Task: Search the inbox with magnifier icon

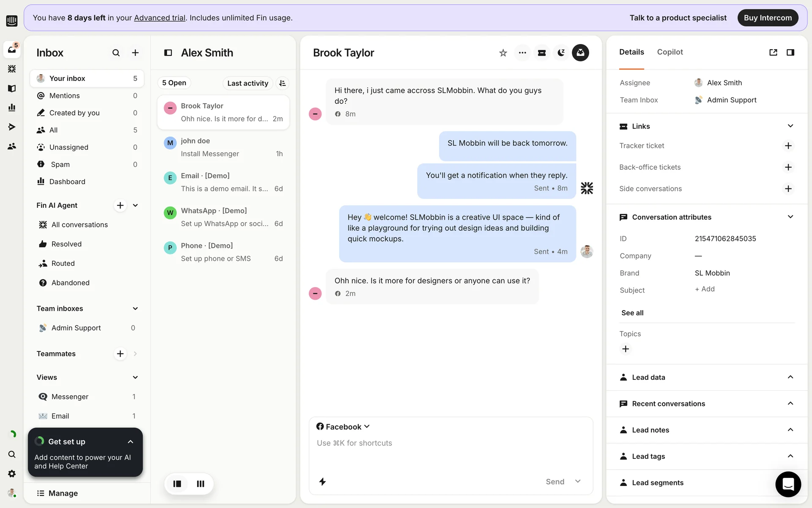Action: coord(116,53)
